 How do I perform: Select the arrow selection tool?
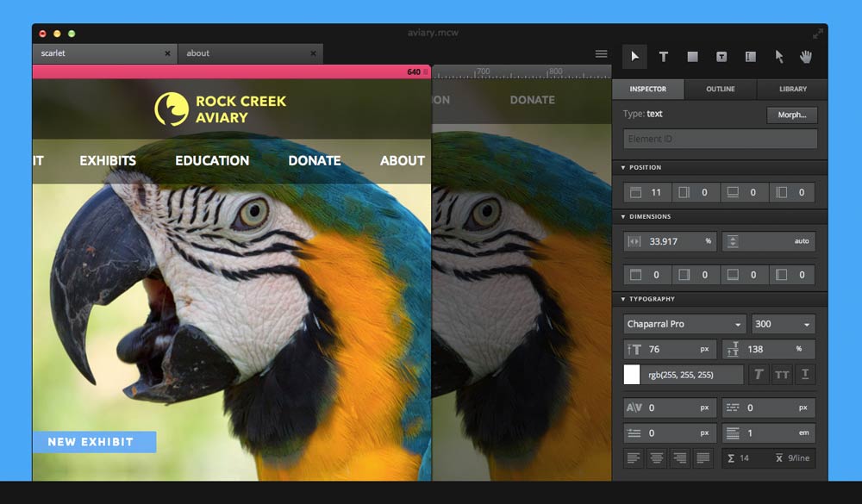point(634,57)
